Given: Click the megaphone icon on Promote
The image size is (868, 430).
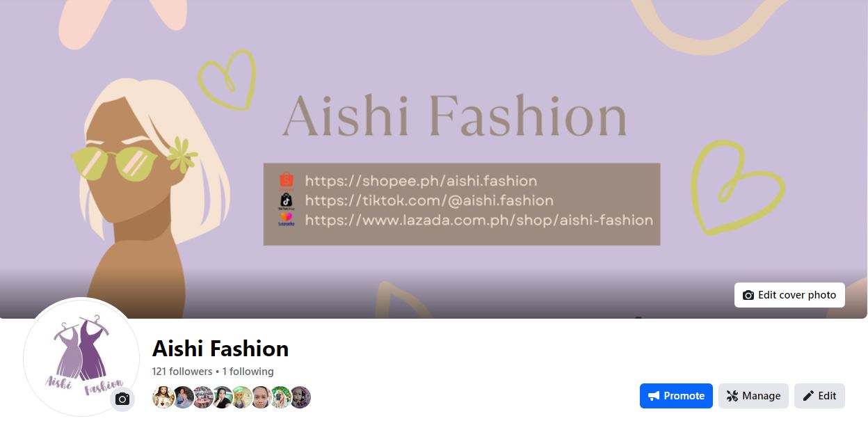Looking at the screenshot, I should pyautogui.click(x=654, y=396).
